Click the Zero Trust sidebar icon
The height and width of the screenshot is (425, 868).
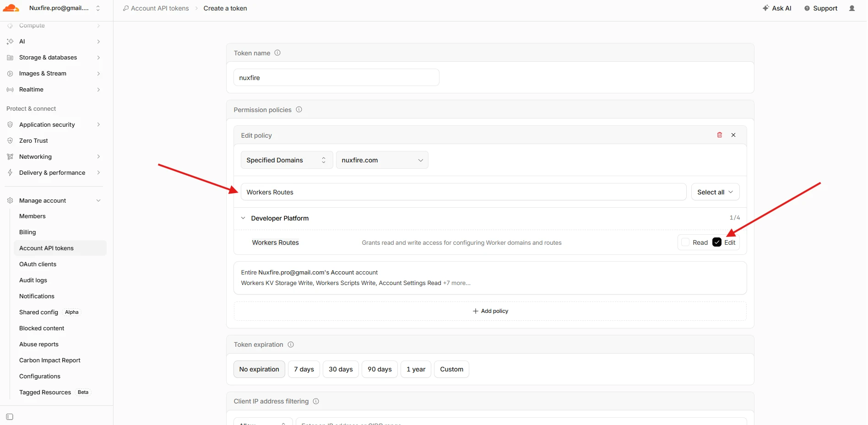click(x=10, y=140)
